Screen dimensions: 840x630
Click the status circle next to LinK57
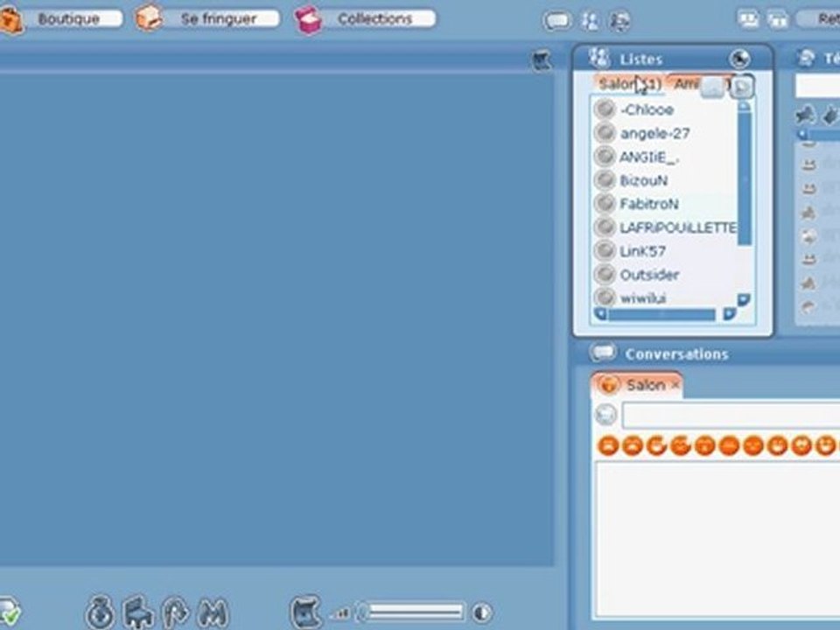point(605,251)
